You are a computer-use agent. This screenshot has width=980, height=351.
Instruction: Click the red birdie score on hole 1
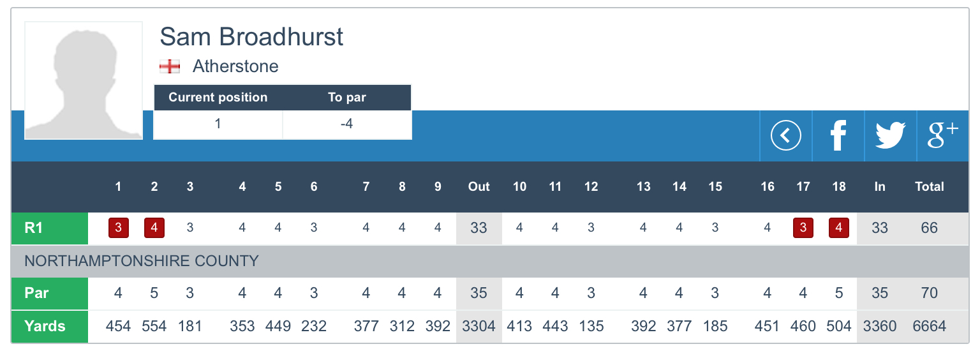pos(119,228)
